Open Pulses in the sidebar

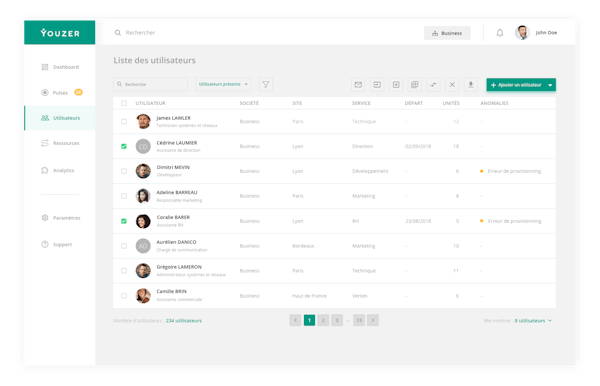click(55, 93)
